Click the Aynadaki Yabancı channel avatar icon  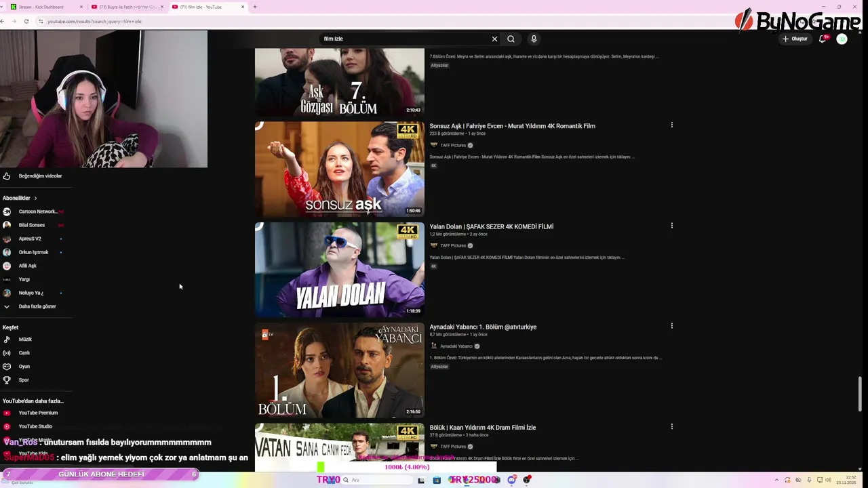point(434,346)
